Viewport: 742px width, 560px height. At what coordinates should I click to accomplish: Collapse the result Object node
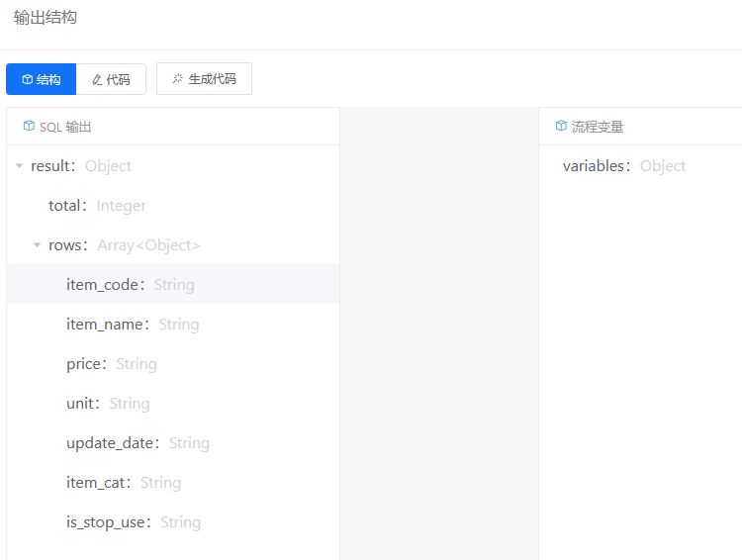point(19,166)
